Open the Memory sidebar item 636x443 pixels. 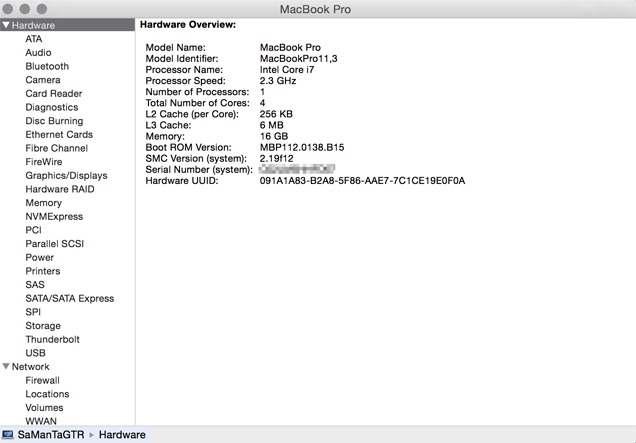[43, 203]
